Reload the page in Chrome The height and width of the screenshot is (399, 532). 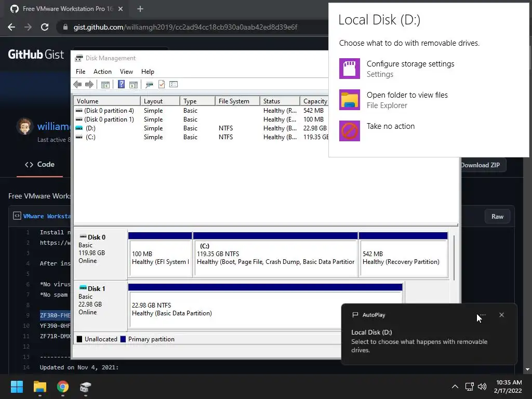click(x=45, y=27)
